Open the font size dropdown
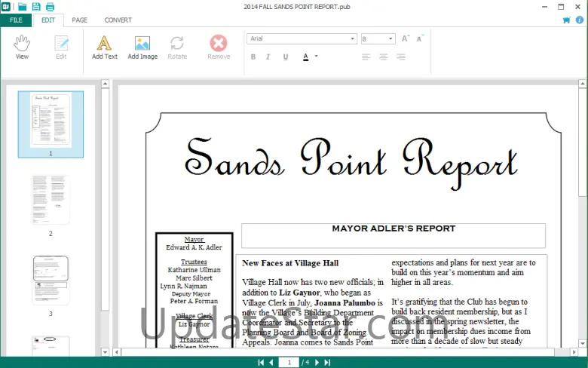The image size is (588, 368). [x=390, y=39]
